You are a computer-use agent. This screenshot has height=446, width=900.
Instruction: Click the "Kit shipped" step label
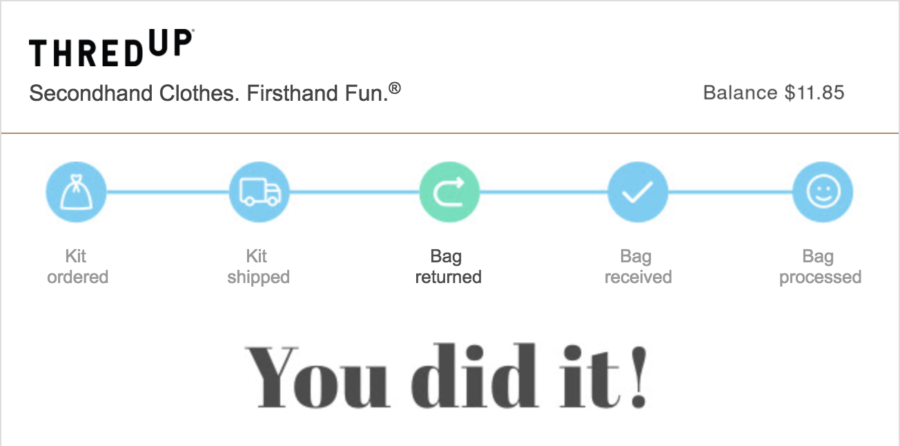tap(259, 267)
